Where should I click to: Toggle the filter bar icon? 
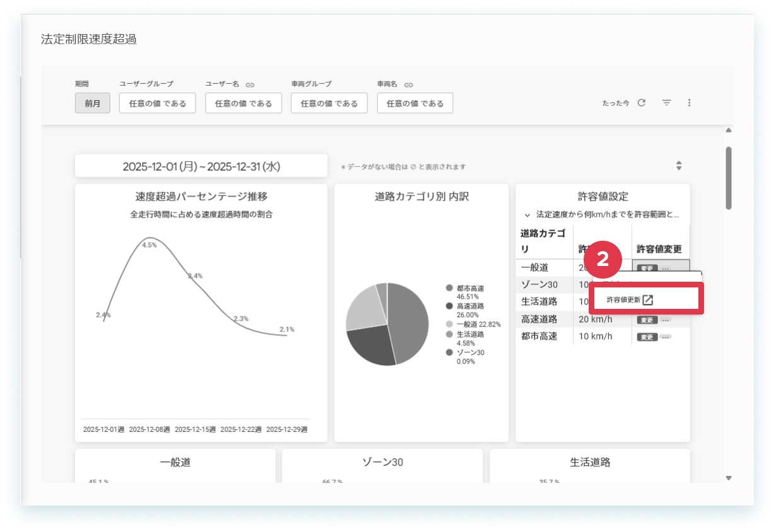pos(666,103)
